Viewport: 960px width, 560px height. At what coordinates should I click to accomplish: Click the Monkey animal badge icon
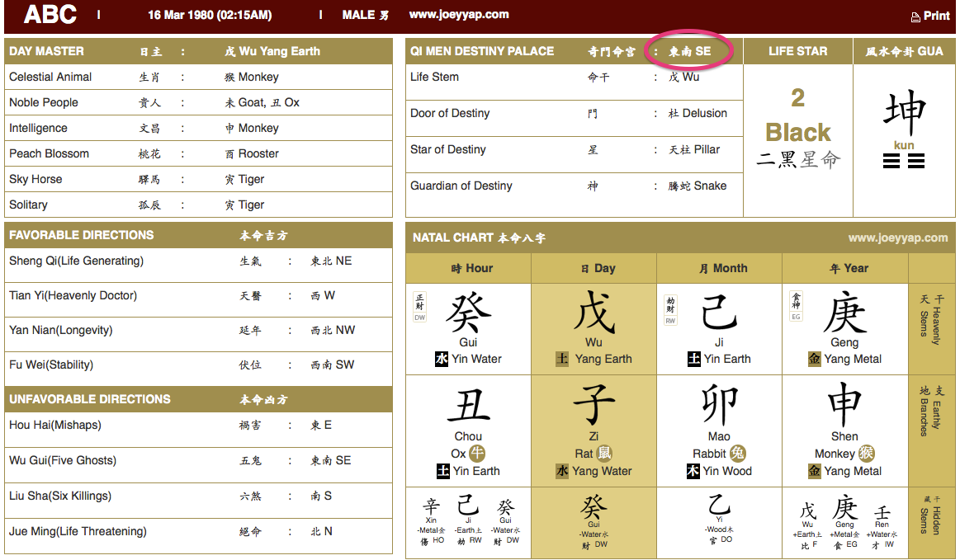click(x=867, y=454)
